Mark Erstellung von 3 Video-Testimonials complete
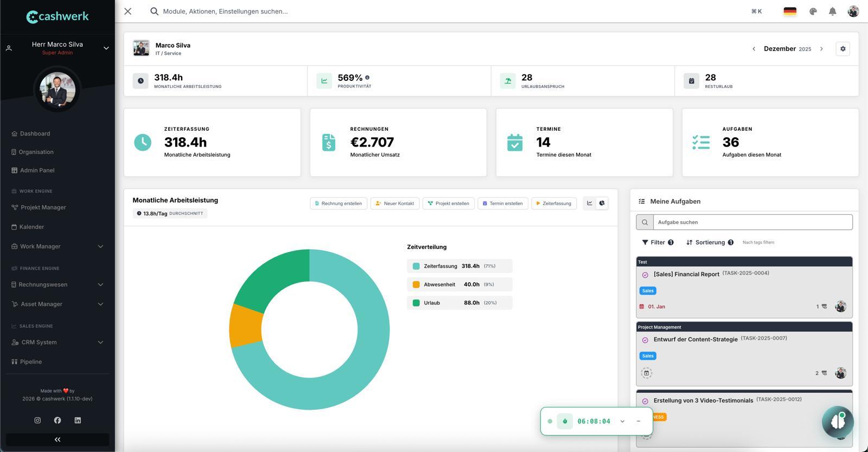 645,402
